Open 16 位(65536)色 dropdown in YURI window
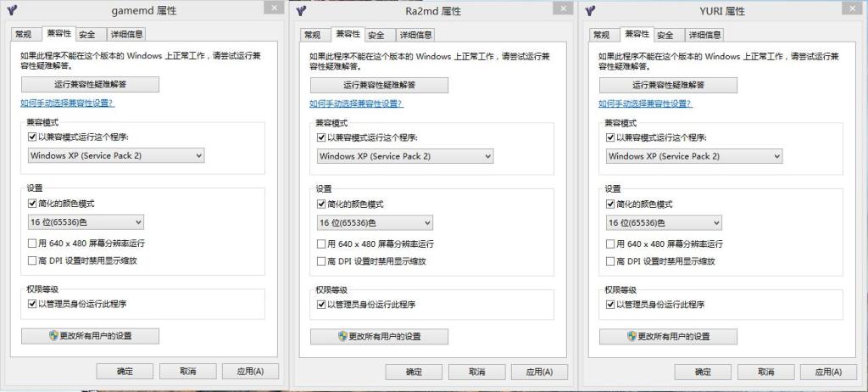868x392 pixels. point(664,222)
